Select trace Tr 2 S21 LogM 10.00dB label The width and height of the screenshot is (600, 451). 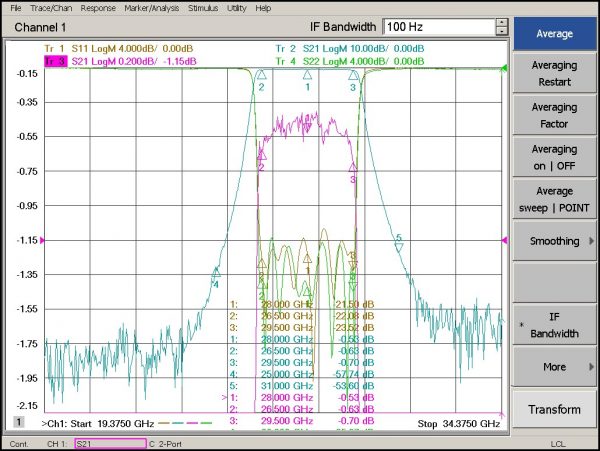349,49
